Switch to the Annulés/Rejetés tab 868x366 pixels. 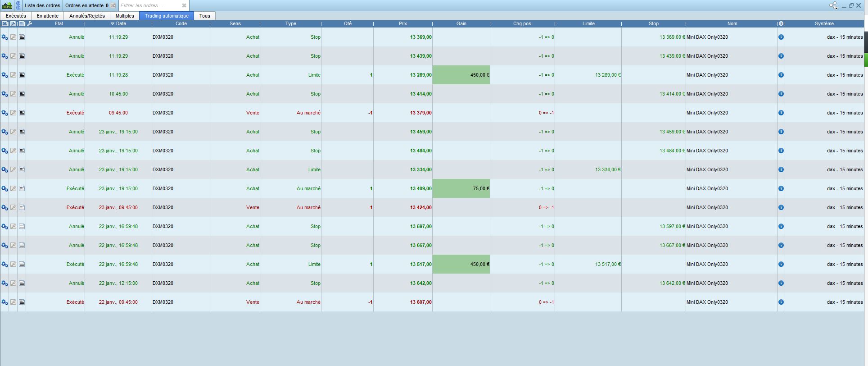(87, 16)
